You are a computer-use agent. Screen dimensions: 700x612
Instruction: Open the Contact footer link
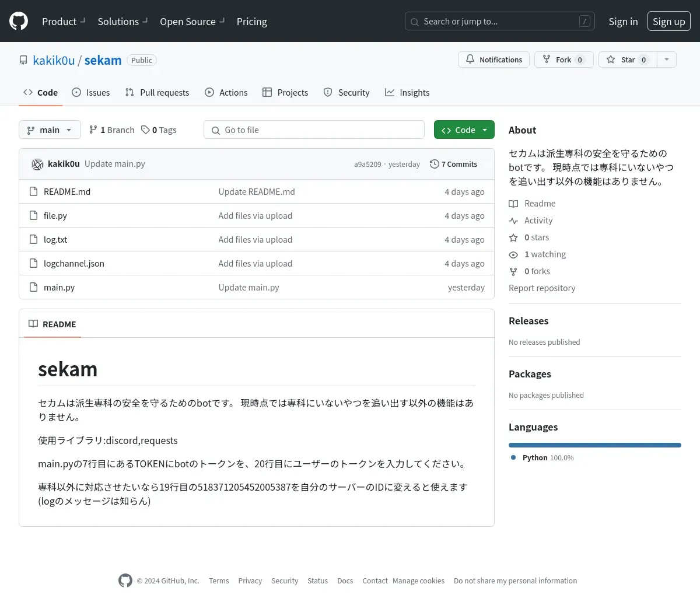click(x=375, y=581)
